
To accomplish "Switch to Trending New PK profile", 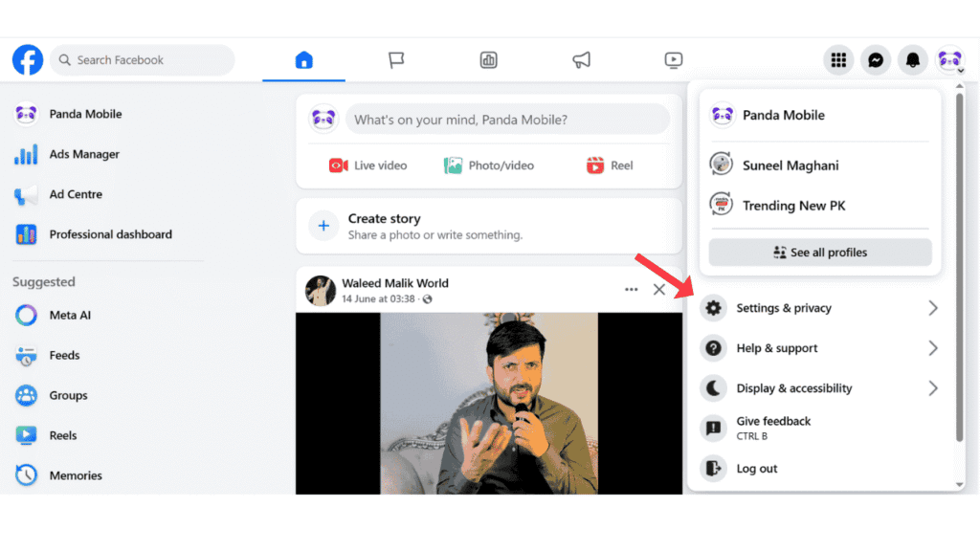I will click(820, 206).
